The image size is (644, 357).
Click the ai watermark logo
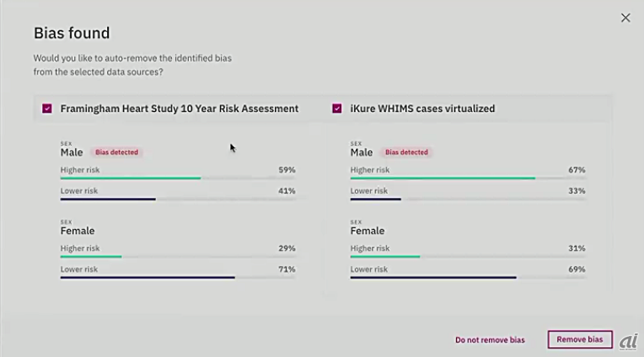point(628,341)
